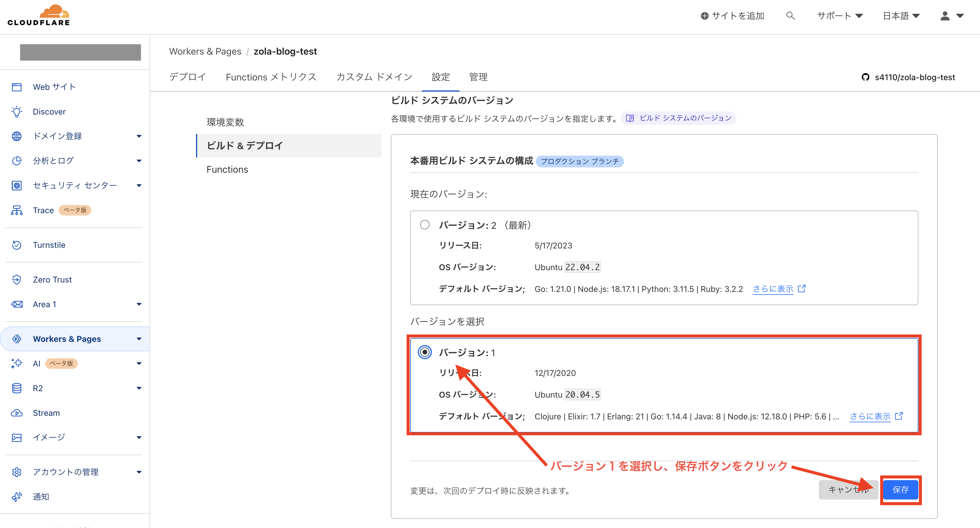The image size is (980, 528).
Task: Select the バージョン: 1 radio button
Action: tap(425, 352)
